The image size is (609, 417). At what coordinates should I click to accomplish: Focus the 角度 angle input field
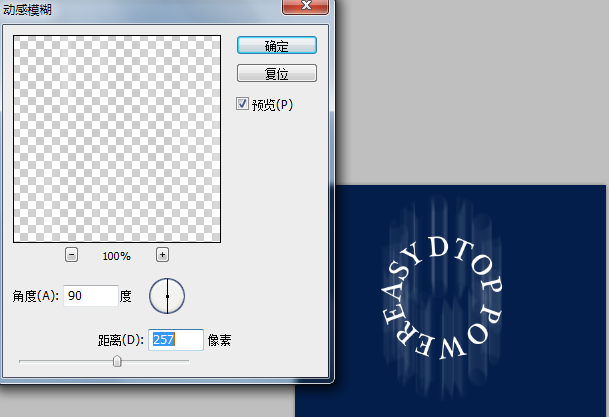88,296
